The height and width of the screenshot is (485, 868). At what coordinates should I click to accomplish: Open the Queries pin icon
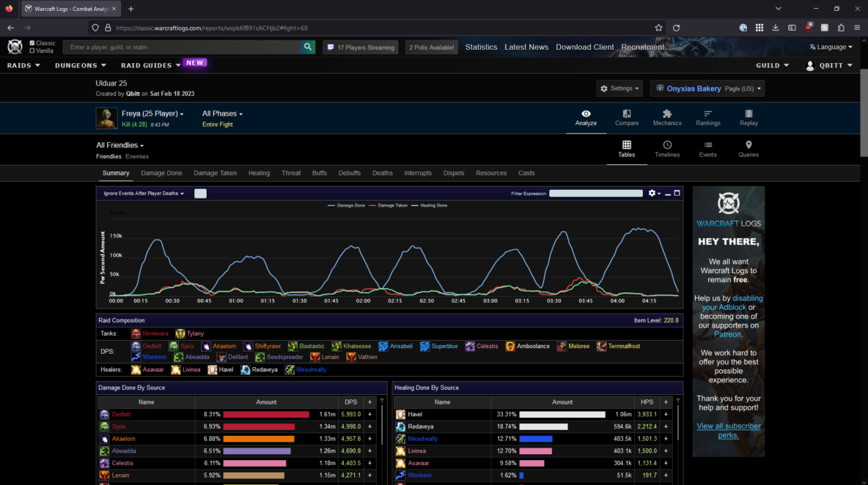tap(749, 146)
